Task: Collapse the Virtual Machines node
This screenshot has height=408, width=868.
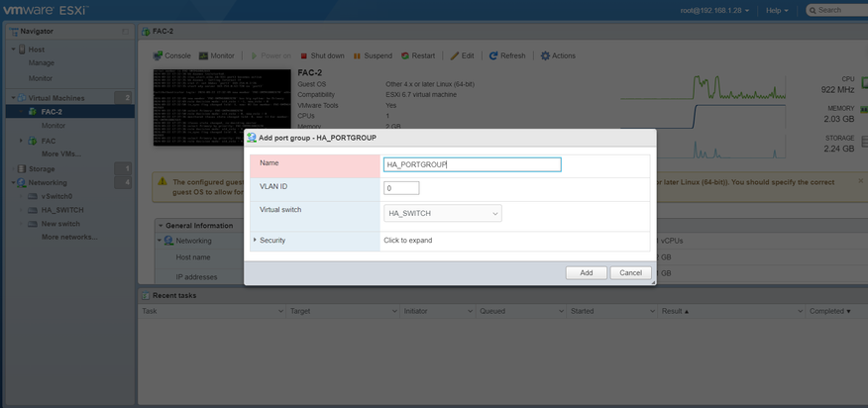Action: 13,98
